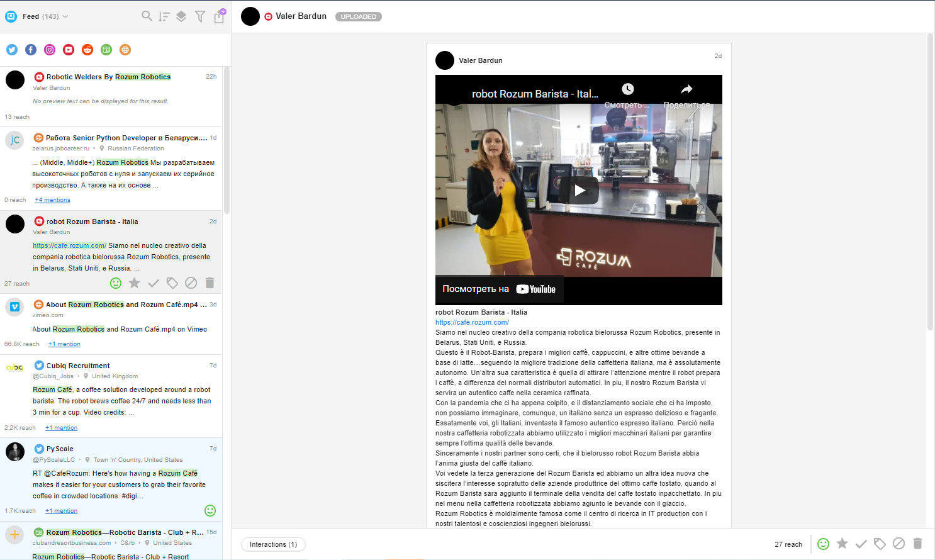Expand +1 mention under Cubiq Recruitment
This screenshot has height=560, width=935.
61,428
